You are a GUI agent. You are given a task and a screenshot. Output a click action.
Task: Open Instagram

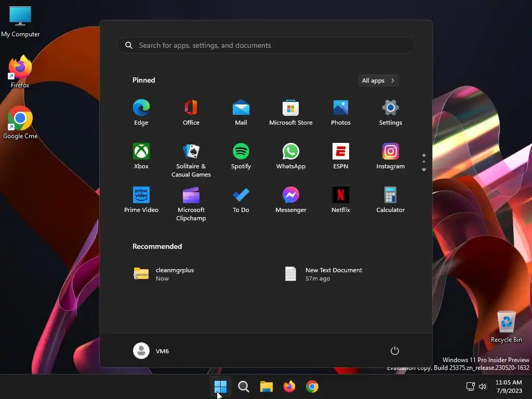click(x=391, y=156)
